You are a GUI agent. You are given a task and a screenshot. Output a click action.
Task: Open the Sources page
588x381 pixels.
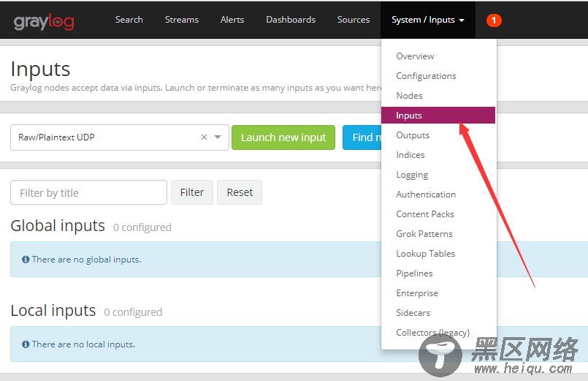354,20
